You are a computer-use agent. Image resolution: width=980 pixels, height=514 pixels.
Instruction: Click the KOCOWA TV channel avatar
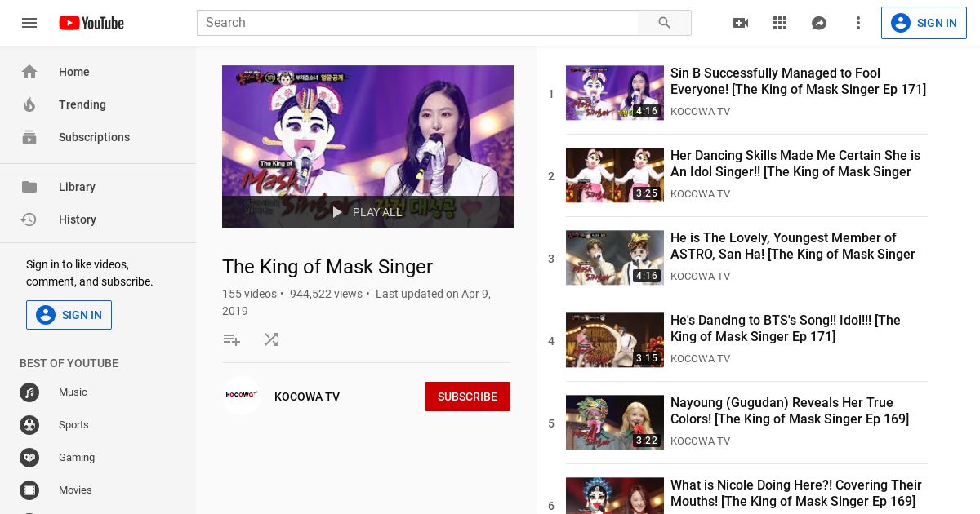pos(242,396)
